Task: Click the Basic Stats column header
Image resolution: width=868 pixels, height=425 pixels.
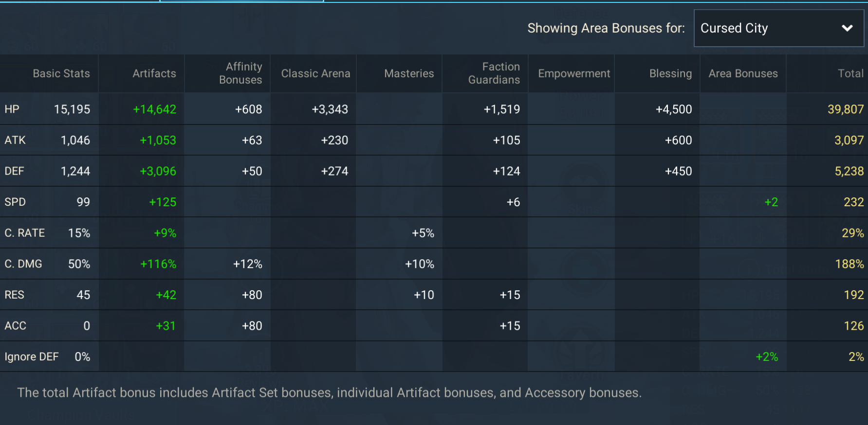Action: pyautogui.click(x=61, y=73)
